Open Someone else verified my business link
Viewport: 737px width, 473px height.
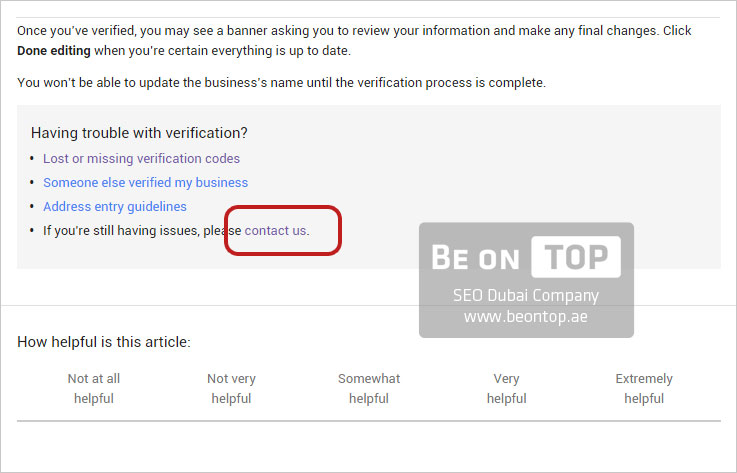pyautogui.click(x=145, y=182)
